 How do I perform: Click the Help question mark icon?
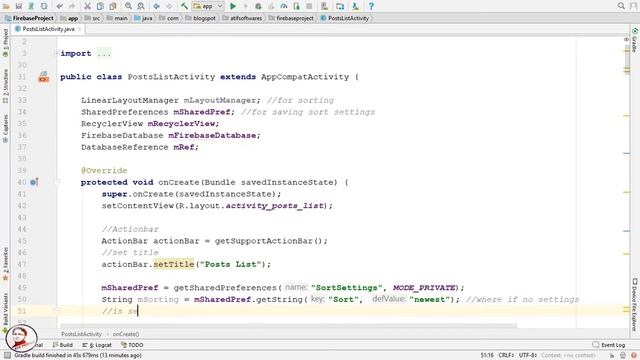pyautogui.click(x=371, y=6)
